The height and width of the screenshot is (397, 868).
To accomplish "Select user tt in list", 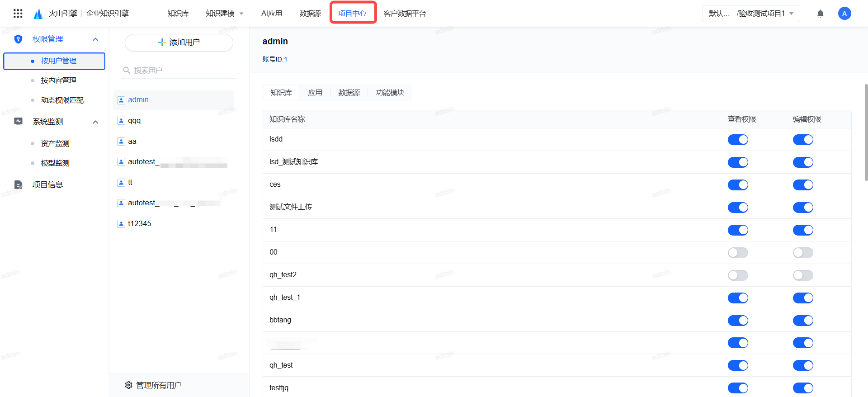I will coord(174,183).
